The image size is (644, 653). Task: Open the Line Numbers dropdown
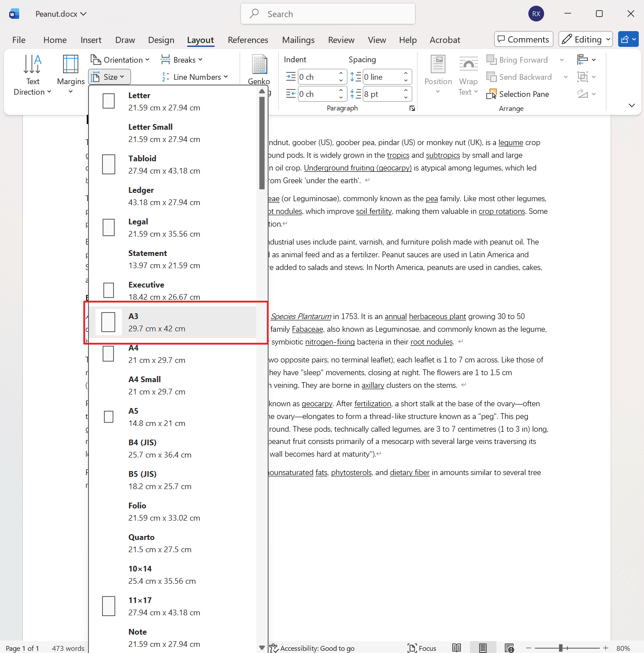click(x=195, y=77)
